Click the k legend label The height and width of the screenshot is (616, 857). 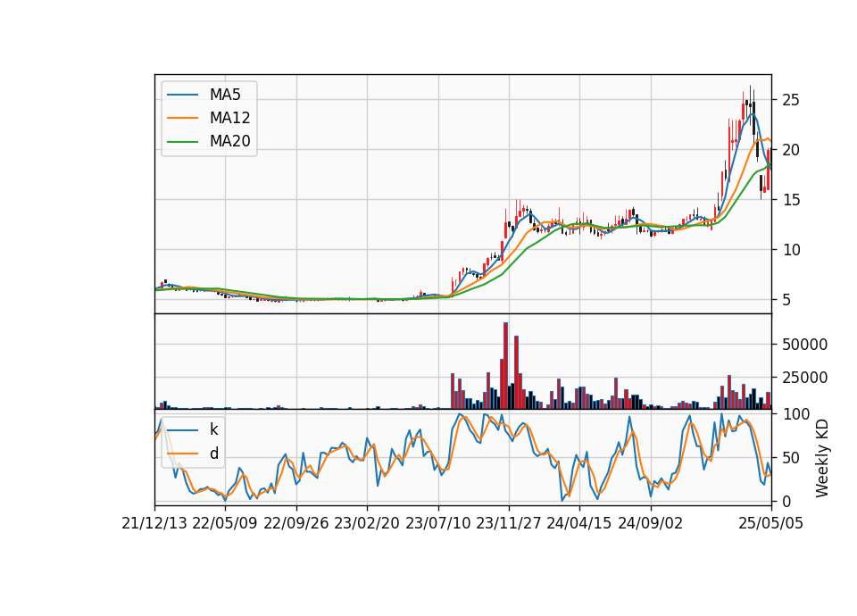tap(213, 429)
